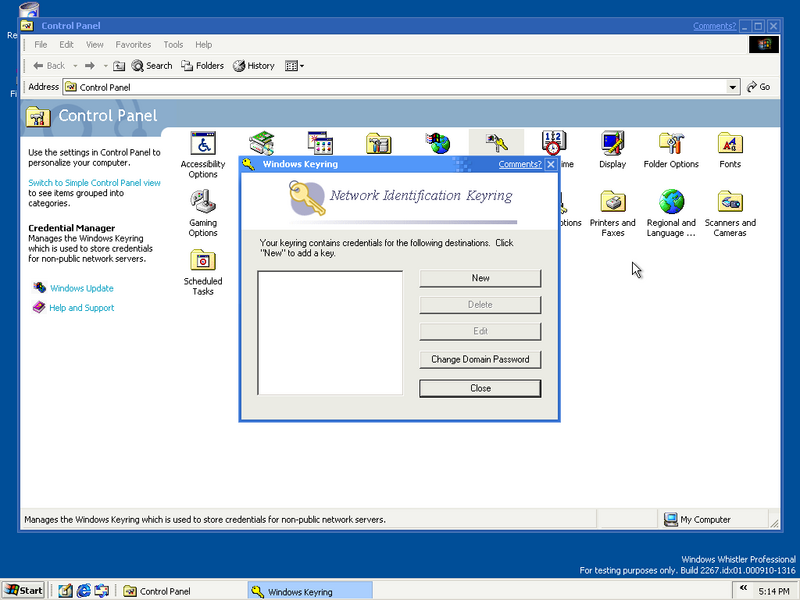
Task: Go up one folder level
Action: click(x=119, y=66)
